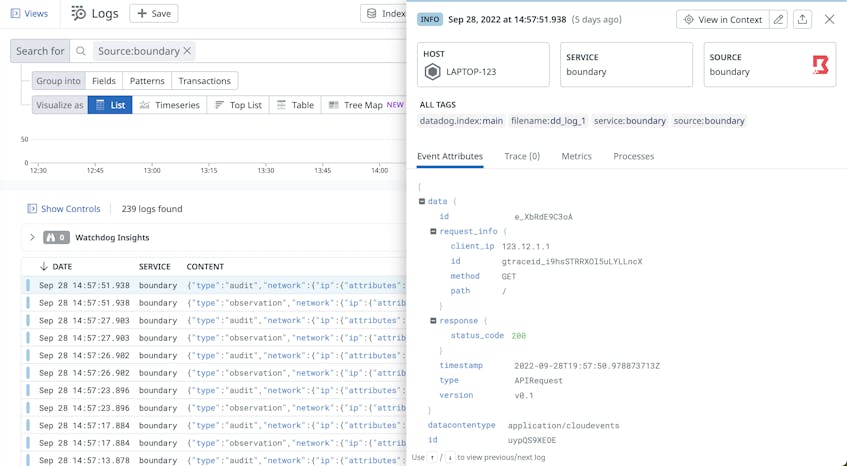Image resolution: width=847 pixels, height=466 pixels.
Task: Click the share/export log icon
Action: [803, 19]
